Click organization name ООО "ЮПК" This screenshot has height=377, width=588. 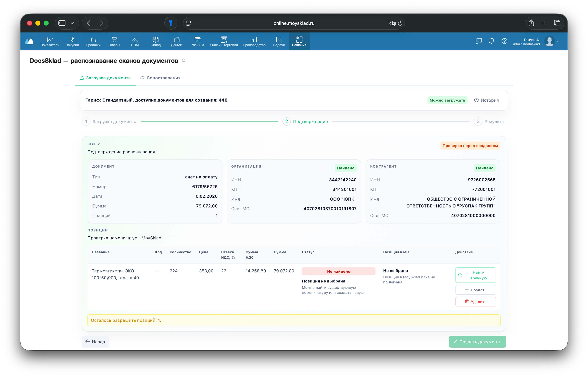click(x=343, y=199)
